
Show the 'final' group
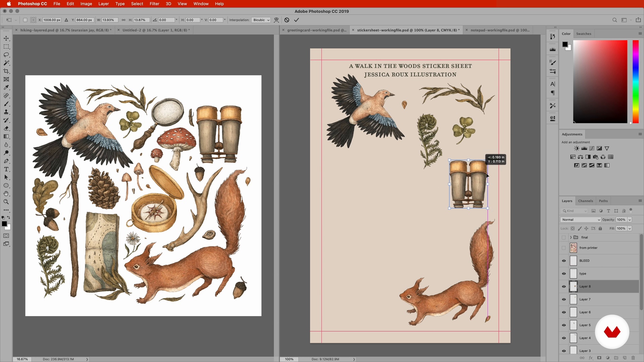click(x=564, y=238)
